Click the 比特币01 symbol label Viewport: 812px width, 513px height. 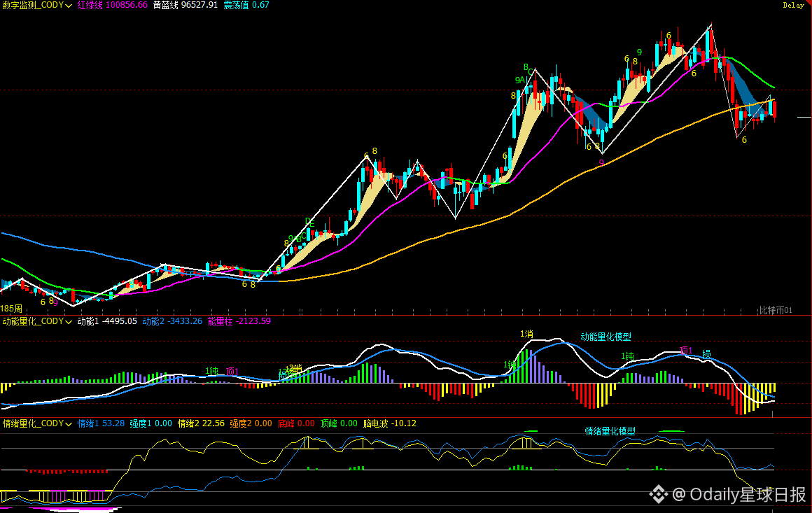point(775,310)
